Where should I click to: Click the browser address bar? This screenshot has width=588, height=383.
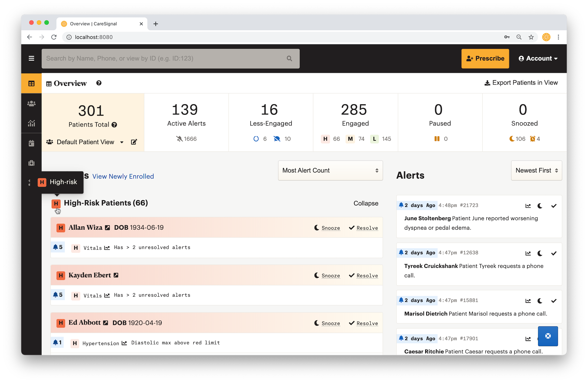(282, 37)
